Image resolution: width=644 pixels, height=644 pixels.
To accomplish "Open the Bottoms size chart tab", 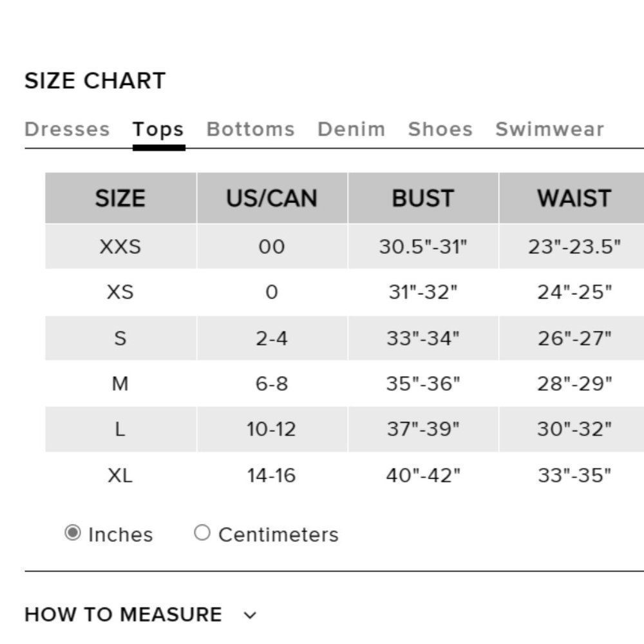I will point(250,129).
